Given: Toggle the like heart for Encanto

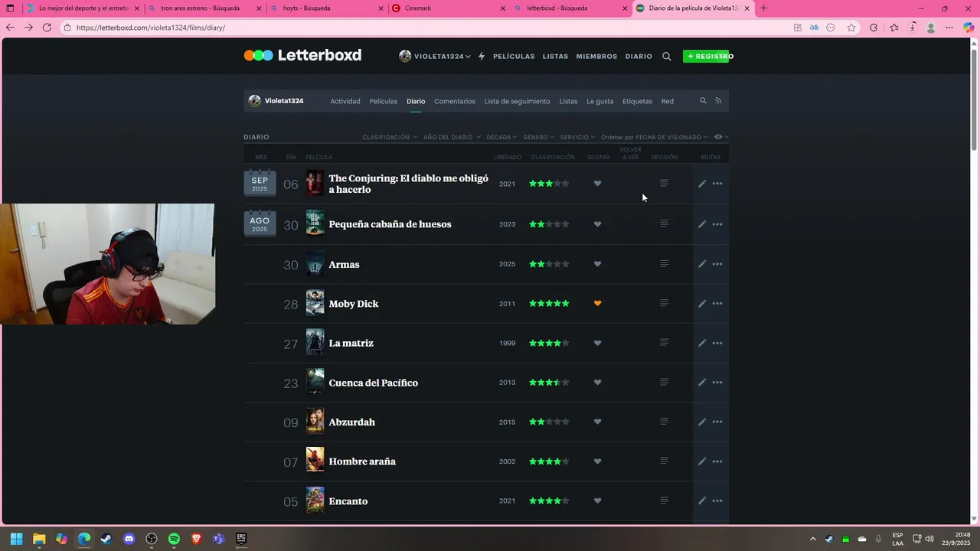Looking at the screenshot, I should [x=598, y=500].
